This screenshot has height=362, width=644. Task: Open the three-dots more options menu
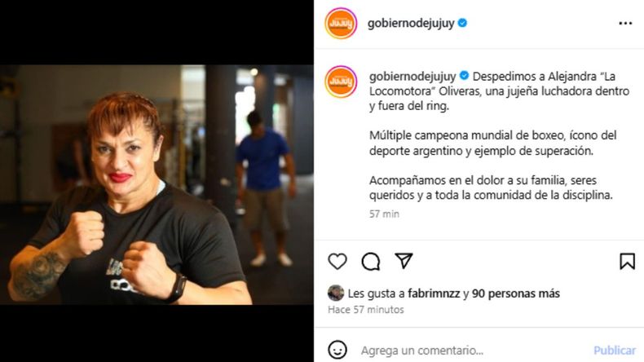click(625, 24)
